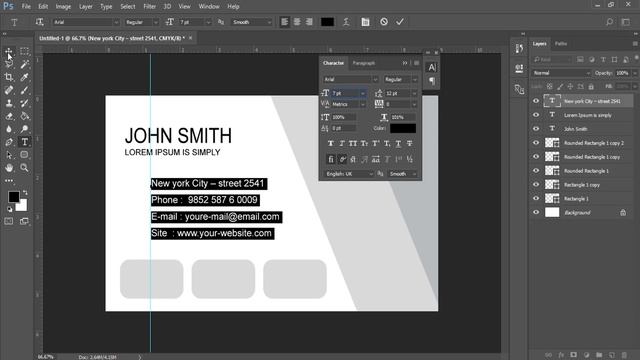640x360 pixels.
Task: Toggle Faux Italic in Character panel
Action: click(342, 143)
